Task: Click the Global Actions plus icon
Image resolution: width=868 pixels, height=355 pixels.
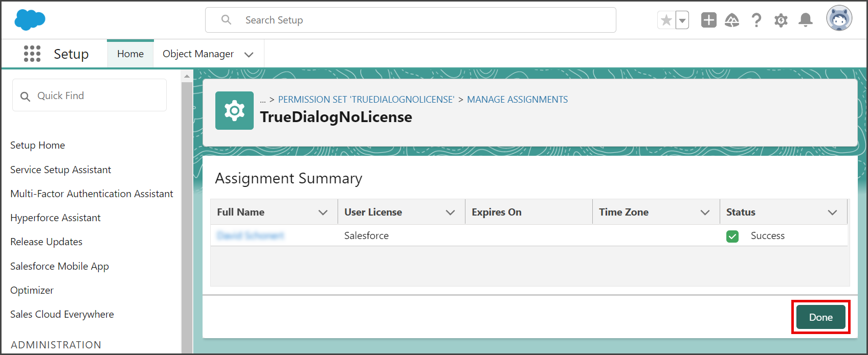Action: click(x=708, y=20)
